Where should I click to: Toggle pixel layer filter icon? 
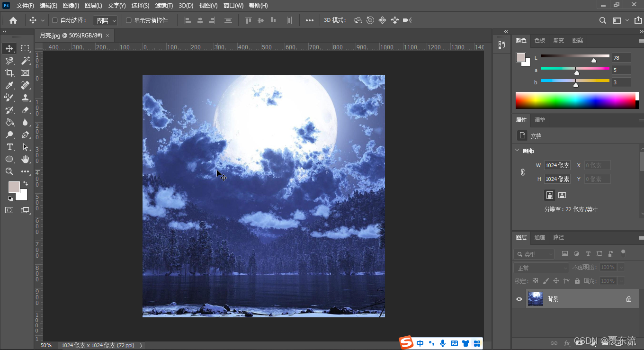[565, 254]
